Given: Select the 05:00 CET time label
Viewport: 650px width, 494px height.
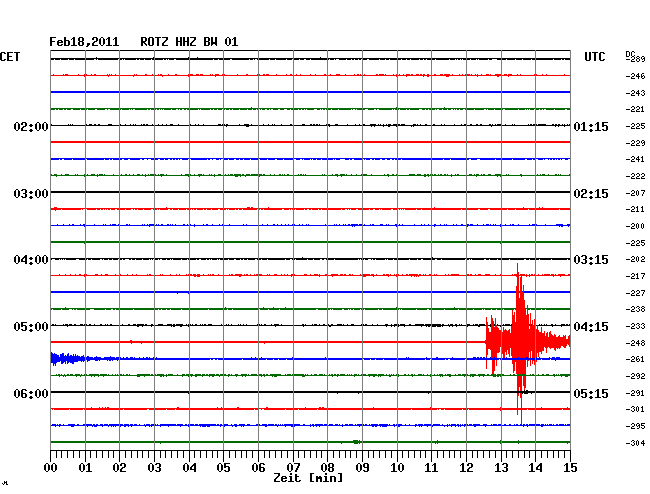Looking at the screenshot, I should point(31,327).
